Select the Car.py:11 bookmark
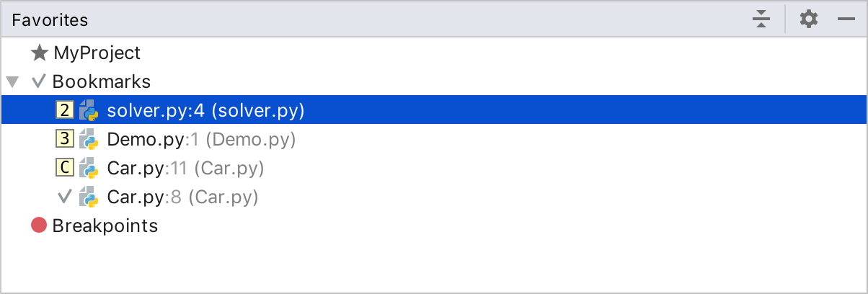 [x=185, y=168]
